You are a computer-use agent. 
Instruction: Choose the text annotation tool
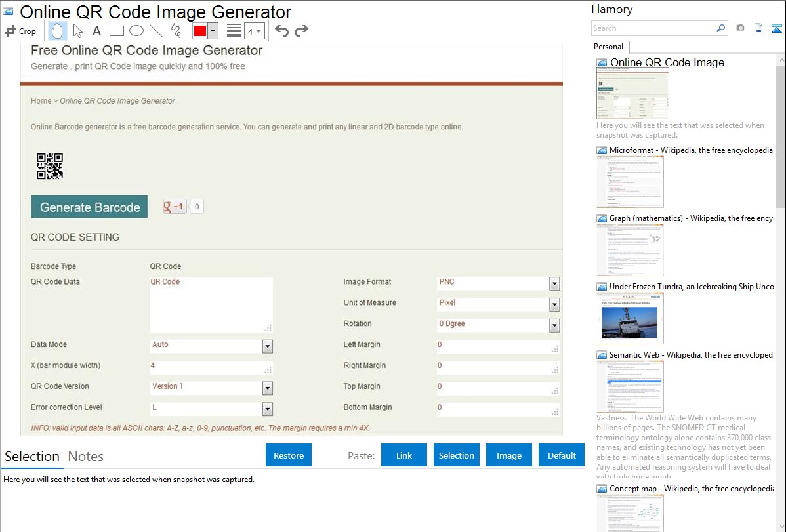tap(96, 31)
